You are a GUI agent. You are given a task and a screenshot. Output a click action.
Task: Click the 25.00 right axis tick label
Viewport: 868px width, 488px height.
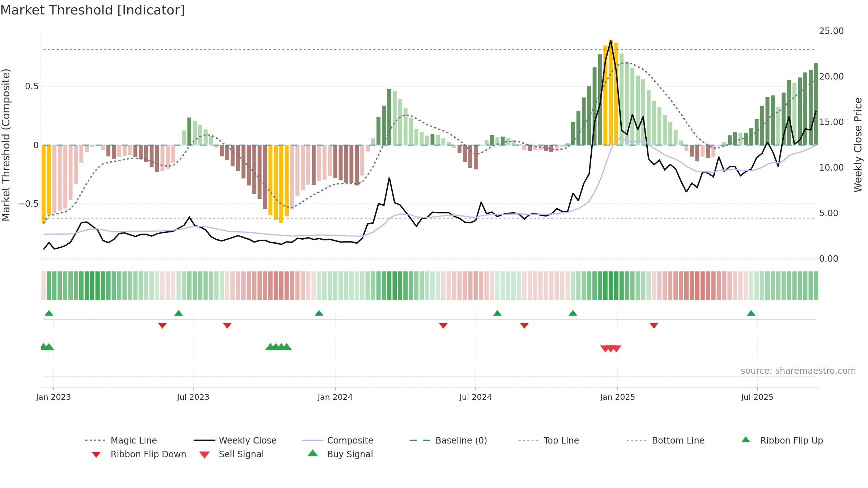[831, 31]
